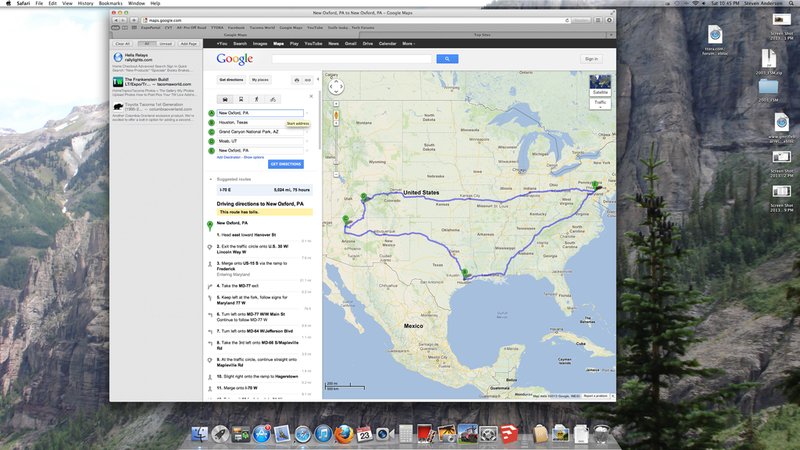Edit start address New Oxford, PA field A
Screen dimensions: 800x450
pos(260,113)
